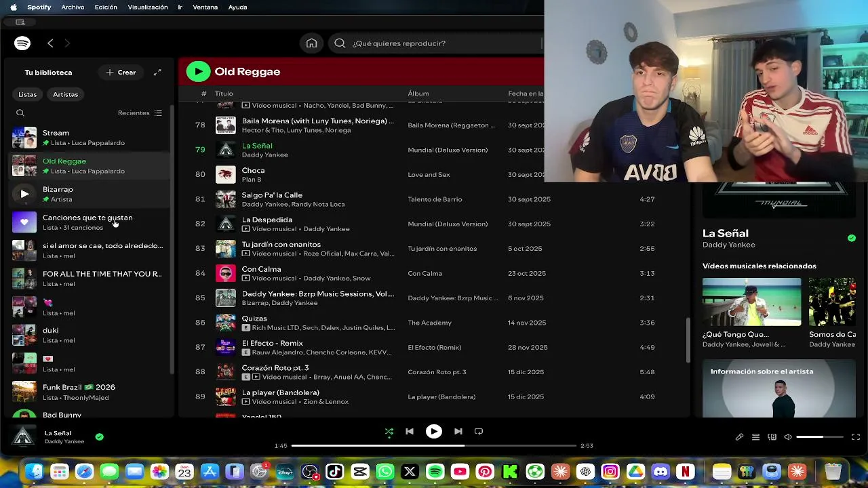Open the Canciones que te gustan heart cover
Viewport: 868px width, 488px height.
(24, 222)
